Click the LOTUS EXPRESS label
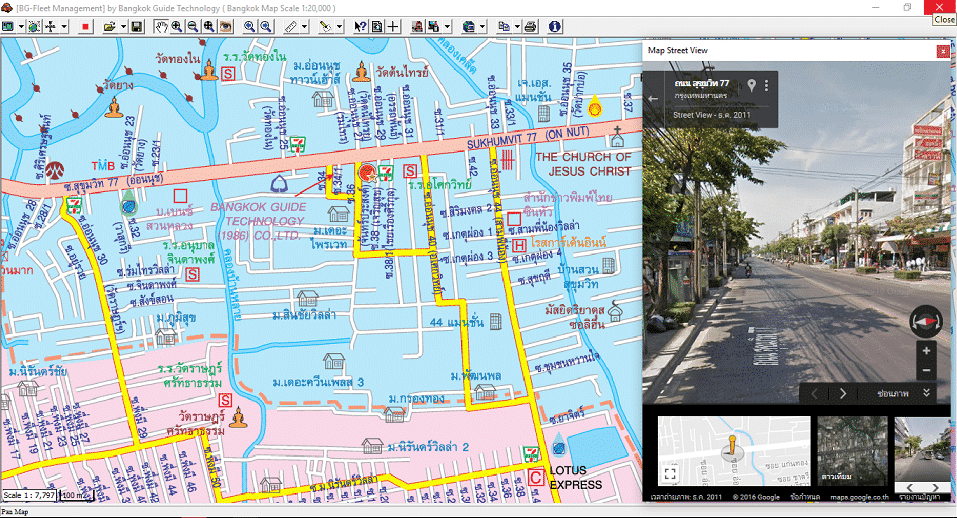Viewport: 957px width, 518px height. tap(576, 478)
